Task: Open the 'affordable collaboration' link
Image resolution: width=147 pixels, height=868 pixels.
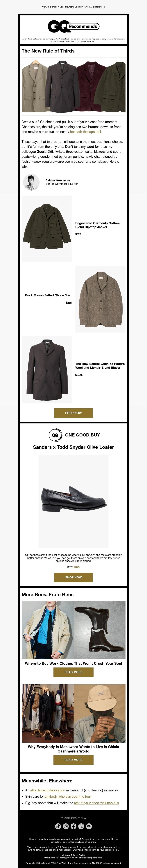Action: (x=48, y=790)
